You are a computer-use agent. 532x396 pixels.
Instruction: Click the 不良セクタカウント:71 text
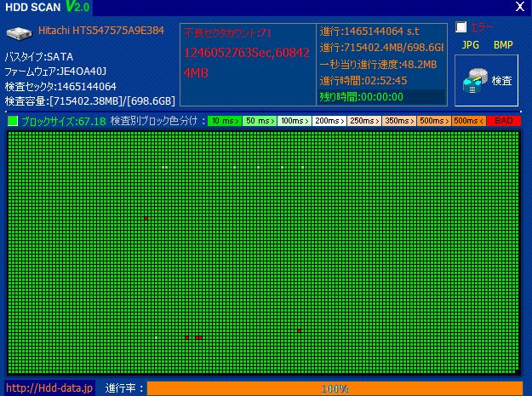[x=227, y=33]
